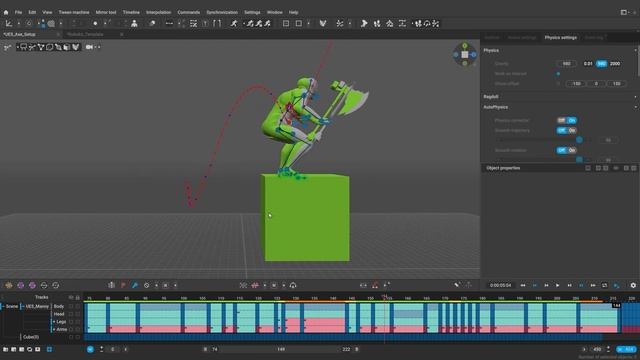
Task: Jump to the first frame
Action: pyautogui.click(x=523, y=285)
